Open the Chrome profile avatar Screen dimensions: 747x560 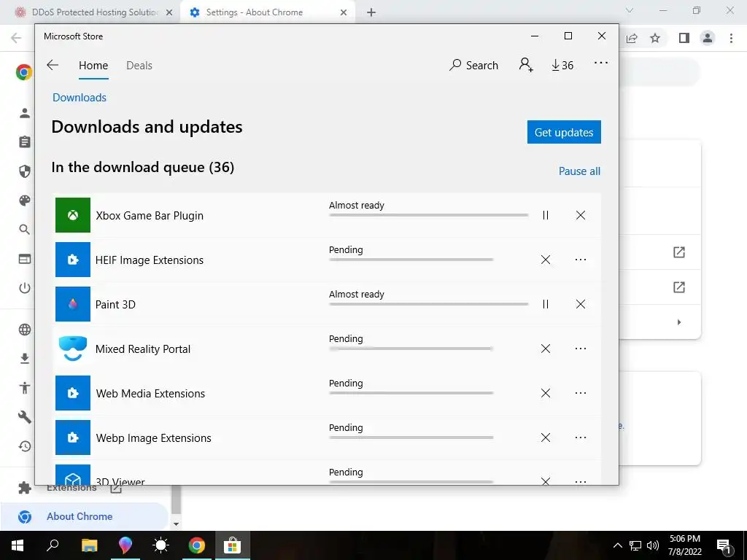(708, 38)
